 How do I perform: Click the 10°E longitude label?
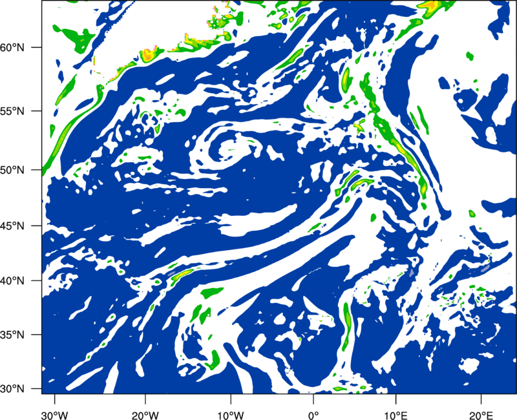(396, 415)
